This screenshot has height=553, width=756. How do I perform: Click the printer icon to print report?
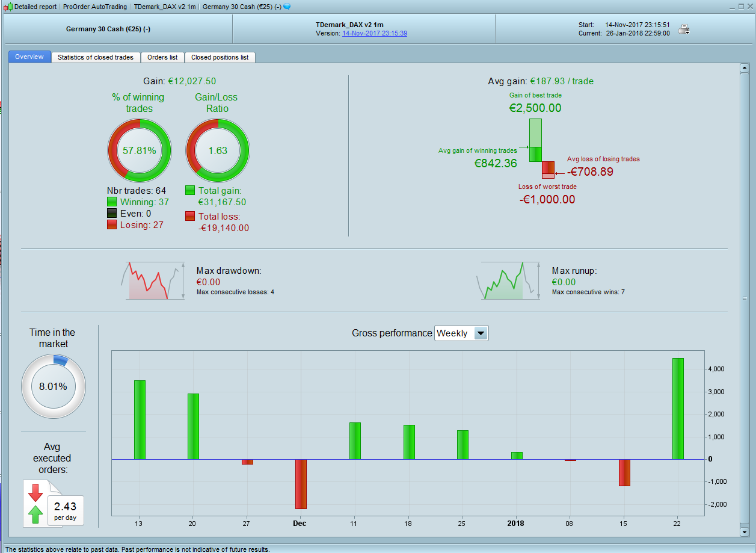[x=684, y=29]
